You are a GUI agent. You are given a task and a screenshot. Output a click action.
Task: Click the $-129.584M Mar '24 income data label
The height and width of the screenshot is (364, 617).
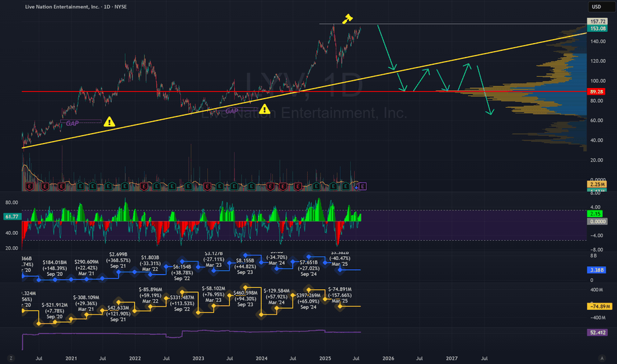276,296
